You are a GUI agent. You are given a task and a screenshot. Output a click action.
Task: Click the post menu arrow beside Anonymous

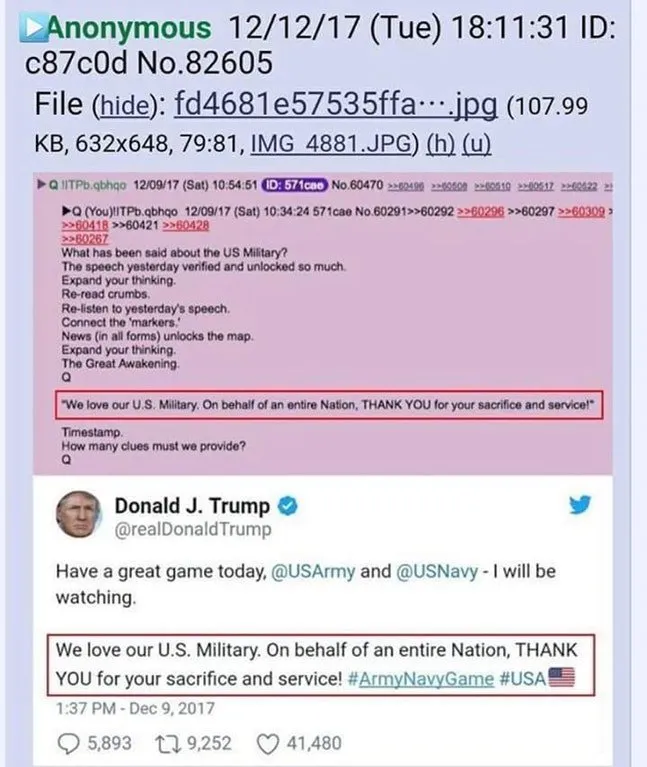(33, 28)
